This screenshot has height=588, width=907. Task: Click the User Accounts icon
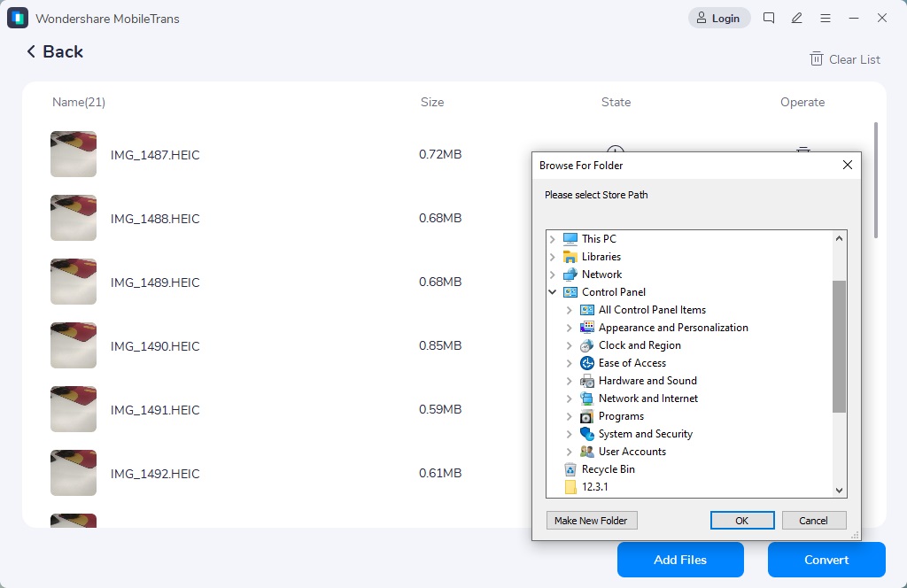(x=587, y=452)
